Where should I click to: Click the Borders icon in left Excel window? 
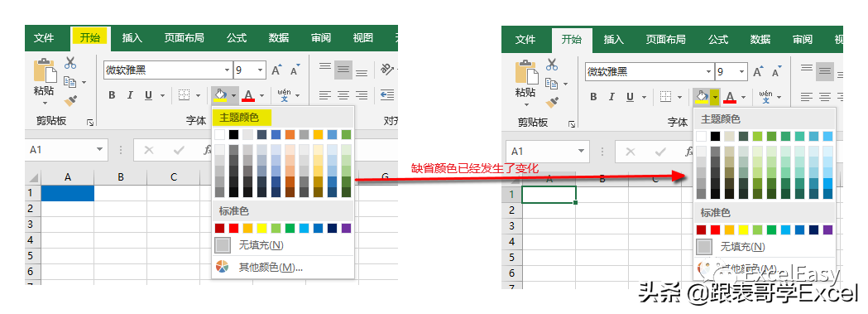pos(185,95)
